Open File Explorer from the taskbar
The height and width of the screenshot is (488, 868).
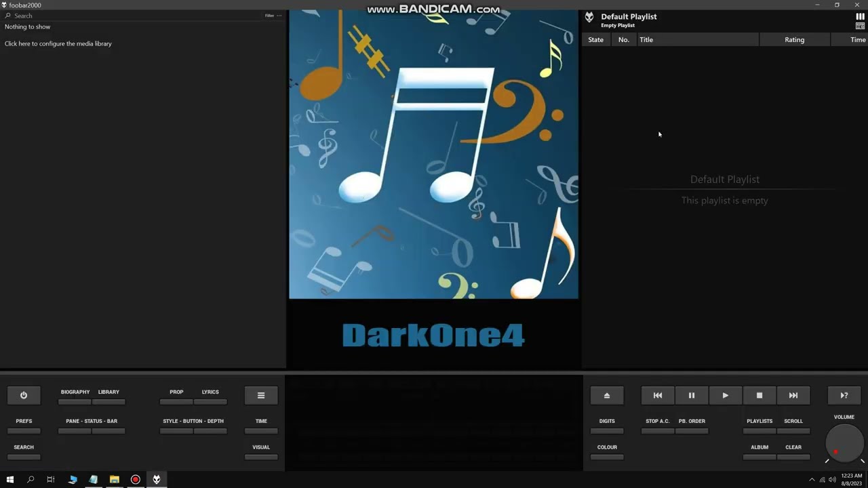[115, 479]
